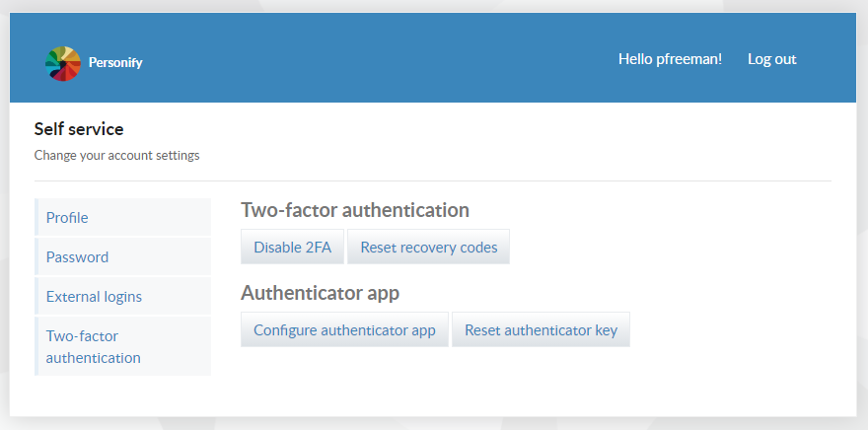Open the Profile settings section
The width and height of the screenshot is (868, 430).
(123, 218)
